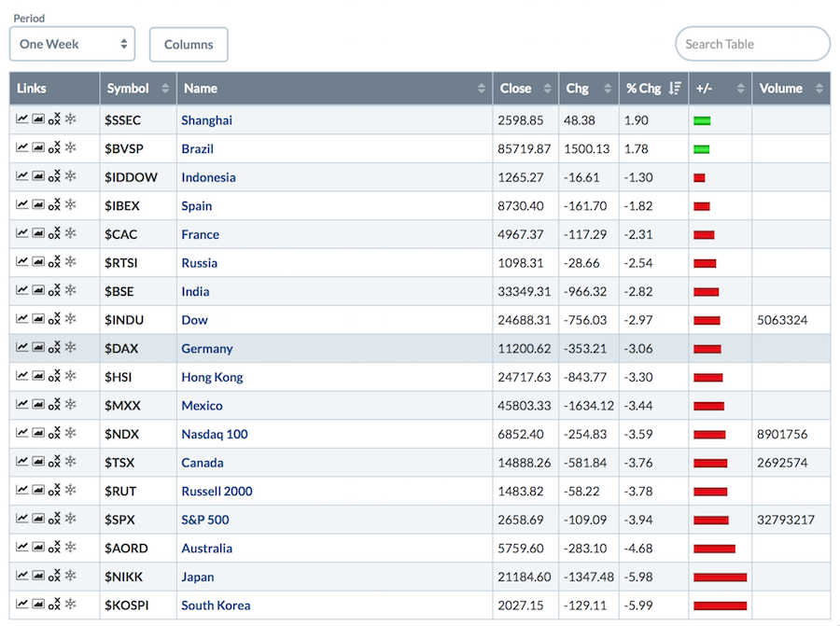
Task: Focus the Search Table input field
Action: [x=752, y=44]
